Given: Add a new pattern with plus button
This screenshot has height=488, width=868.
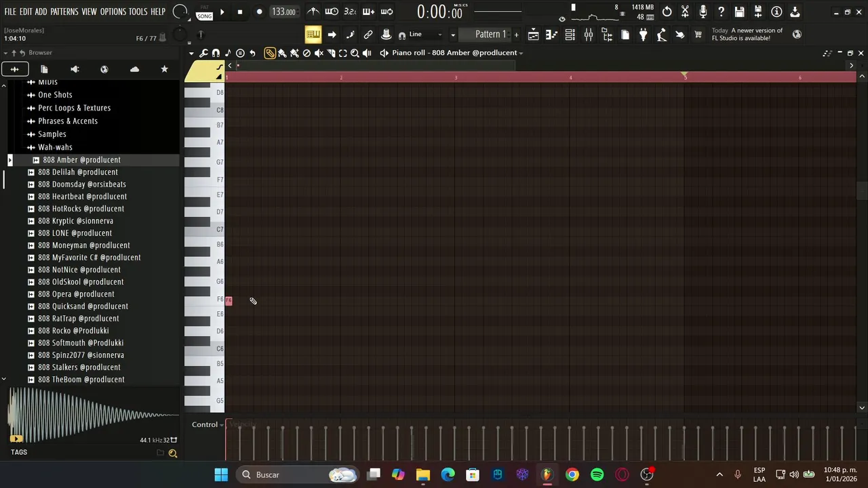Looking at the screenshot, I should click(516, 35).
